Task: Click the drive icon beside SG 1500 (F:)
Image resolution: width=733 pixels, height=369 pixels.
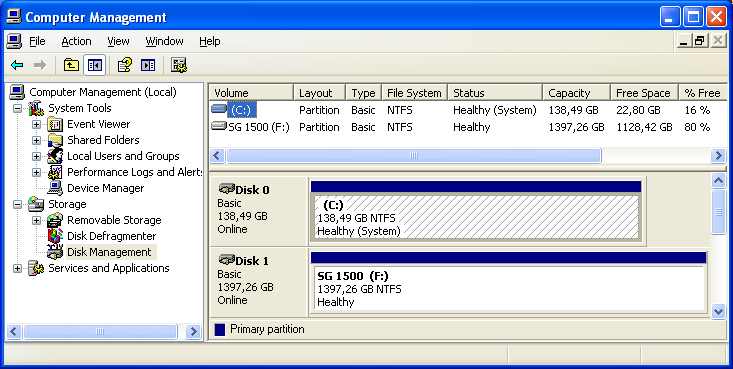Action: 219,126
